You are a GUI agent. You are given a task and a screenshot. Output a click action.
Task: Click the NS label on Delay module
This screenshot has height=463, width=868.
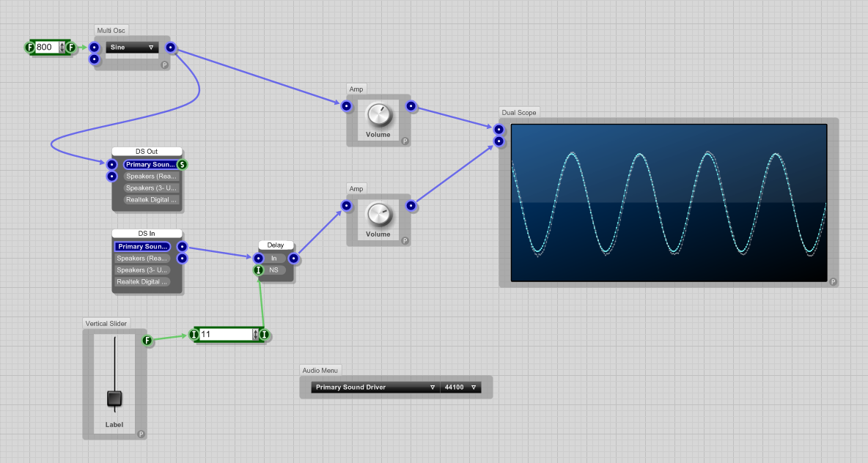(274, 270)
